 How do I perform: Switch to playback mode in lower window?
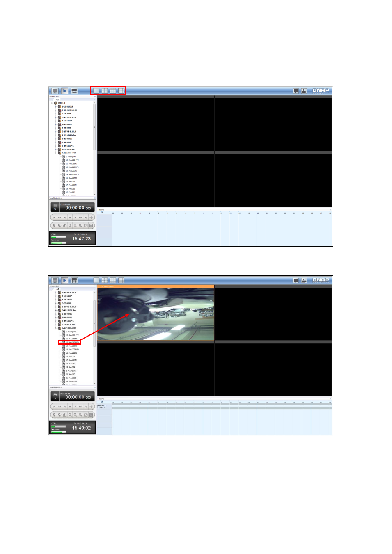click(65, 280)
